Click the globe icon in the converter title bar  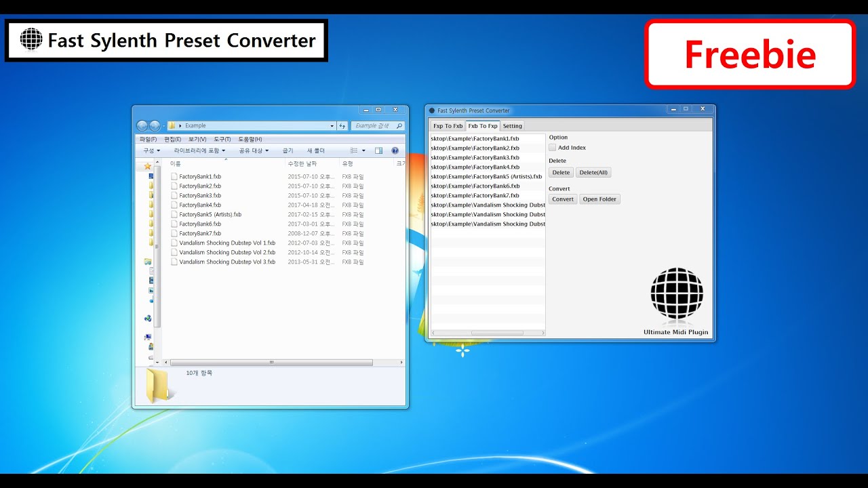click(x=432, y=110)
